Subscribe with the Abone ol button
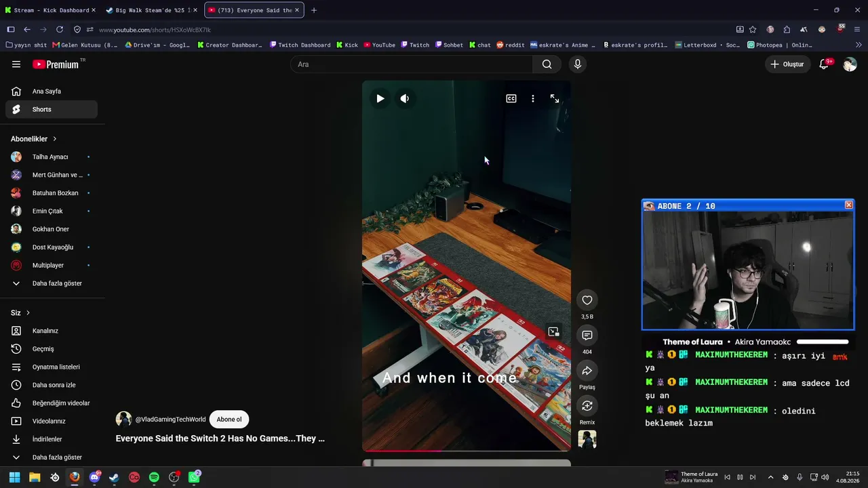The width and height of the screenshot is (868, 488). click(x=229, y=420)
